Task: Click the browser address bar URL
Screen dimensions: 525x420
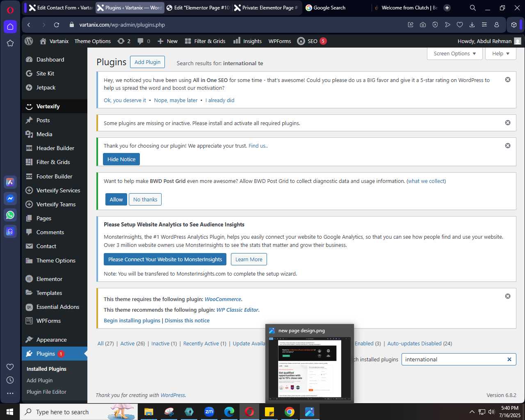Action: click(x=122, y=25)
